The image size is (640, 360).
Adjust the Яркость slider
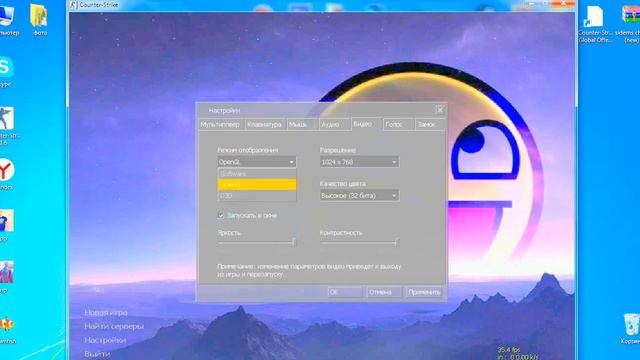coord(257,242)
